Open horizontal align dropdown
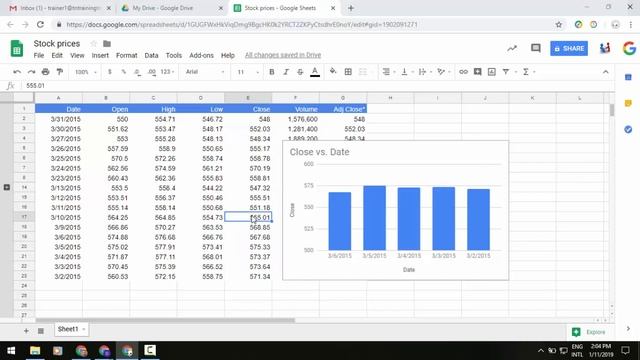 389,72
